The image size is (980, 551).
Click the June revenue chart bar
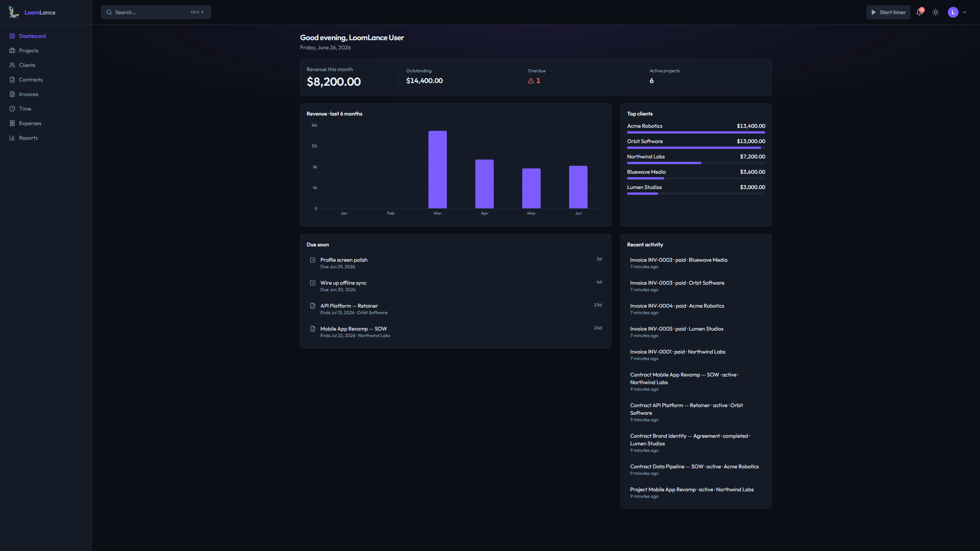[578, 187]
